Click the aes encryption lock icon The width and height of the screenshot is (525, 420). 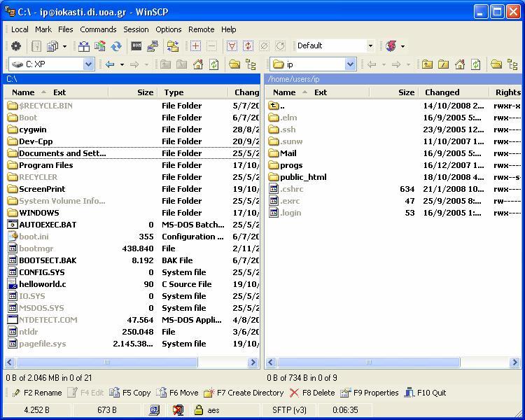pyautogui.click(x=199, y=410)
